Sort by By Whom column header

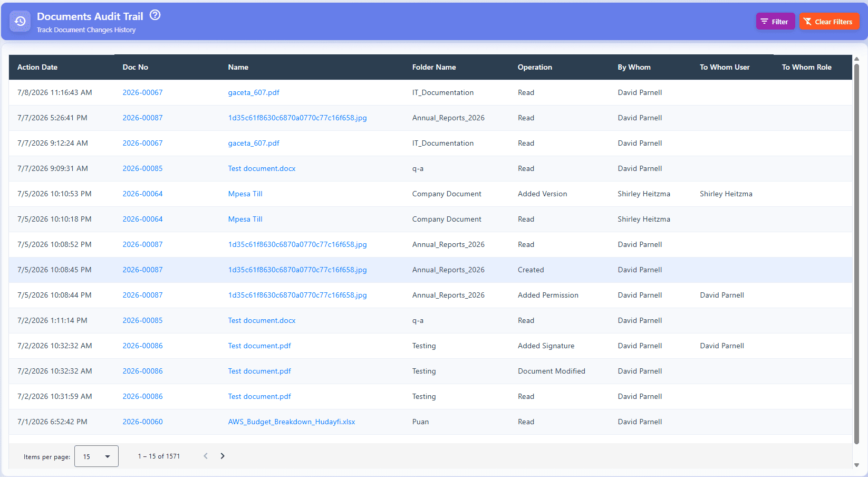(x=634, y=67)
